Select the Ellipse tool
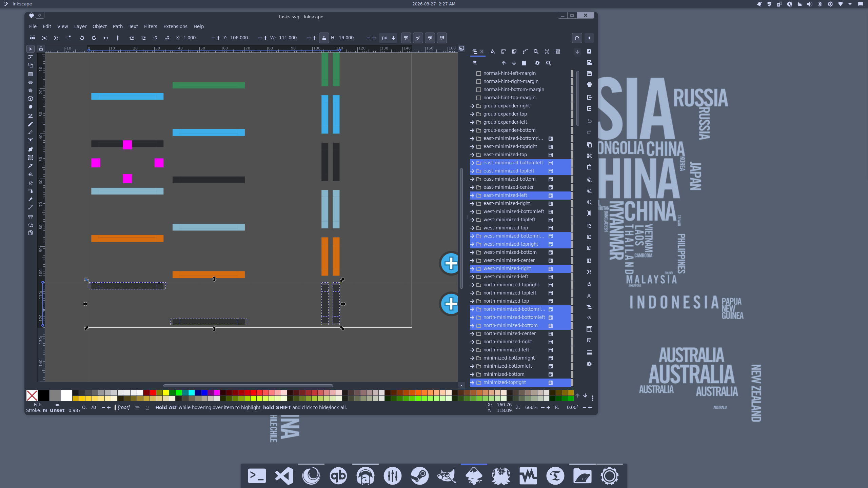The image size is (868, 488). (31, 82)
